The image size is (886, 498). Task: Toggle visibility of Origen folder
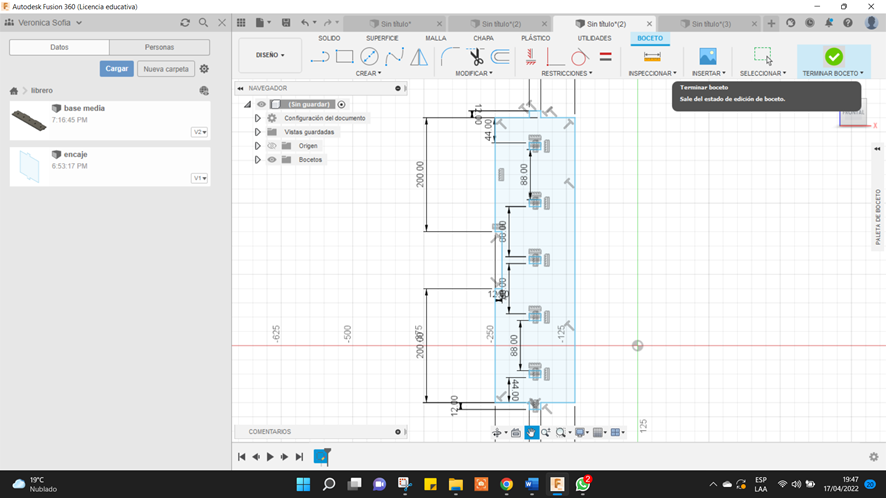point(271,146)
